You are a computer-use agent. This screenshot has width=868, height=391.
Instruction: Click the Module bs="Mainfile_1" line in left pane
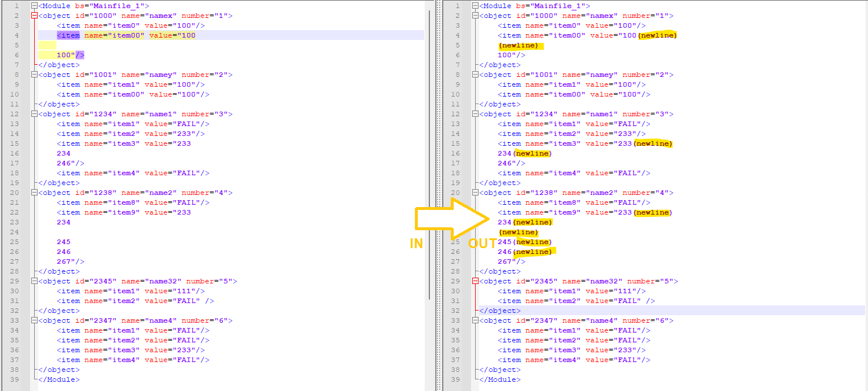pos(94,6)
